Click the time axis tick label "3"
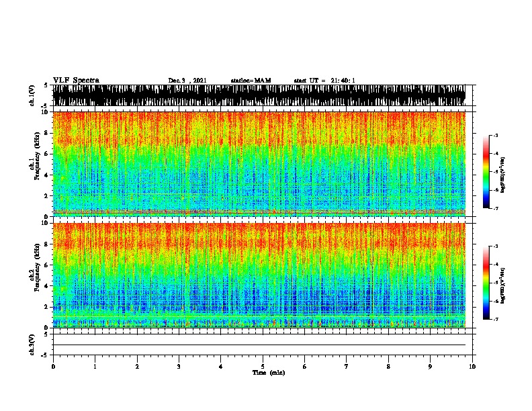 (179, 367)
